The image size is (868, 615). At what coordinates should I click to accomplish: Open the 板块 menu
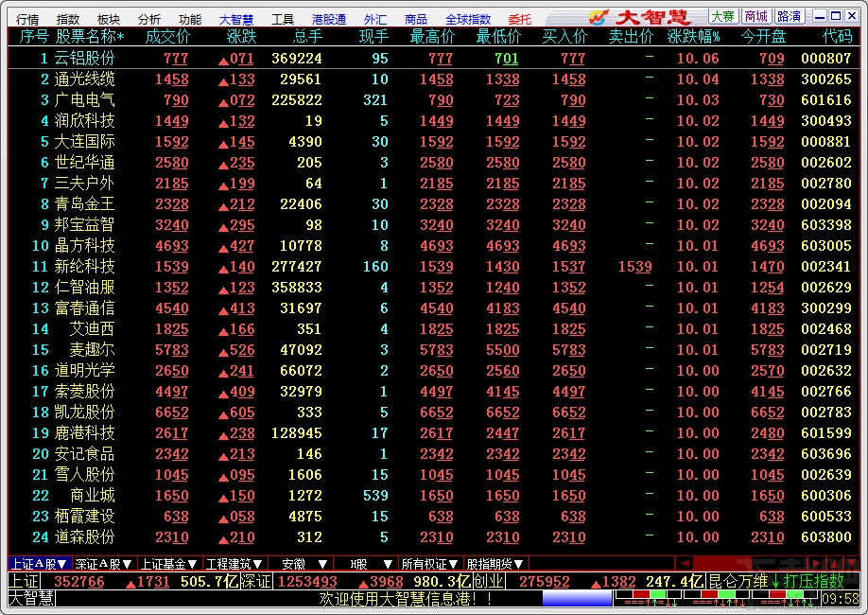click(x=109, y=19)
